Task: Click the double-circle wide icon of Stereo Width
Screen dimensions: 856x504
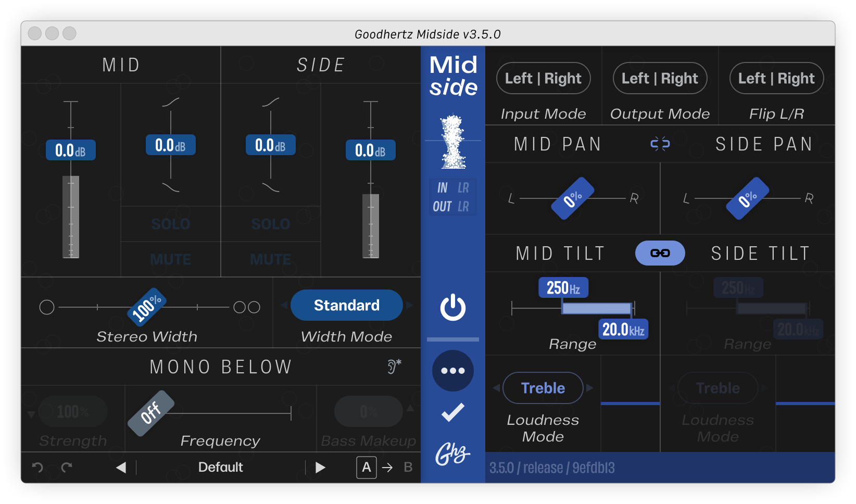Action: (247, 307)
